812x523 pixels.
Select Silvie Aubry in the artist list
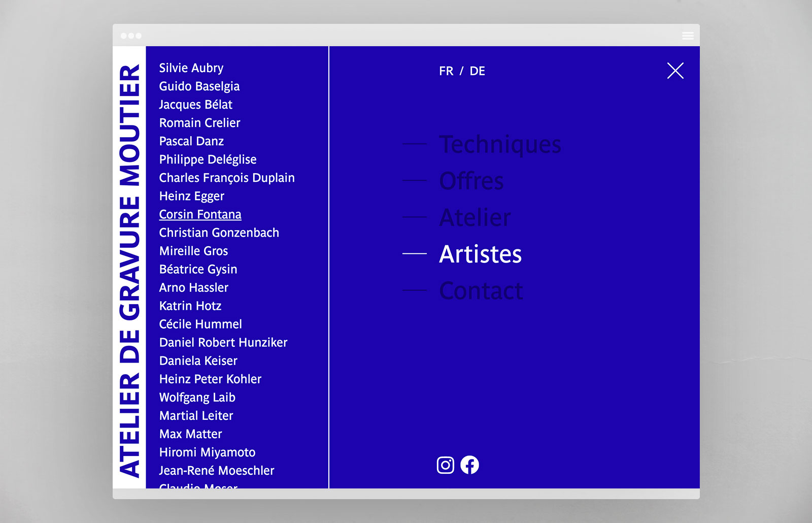(191, 68)
